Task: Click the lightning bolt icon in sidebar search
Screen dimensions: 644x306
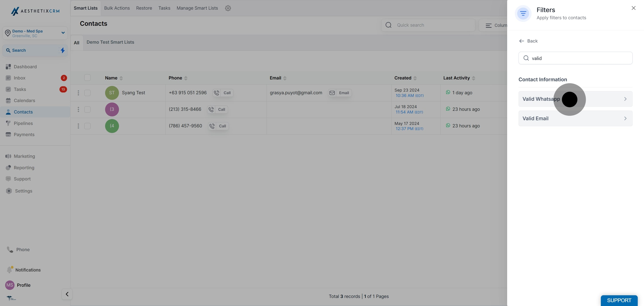Action: 63,50
